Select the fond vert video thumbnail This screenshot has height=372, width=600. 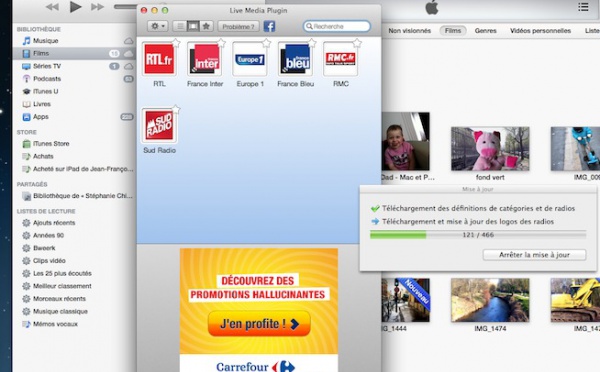[490, 149]
